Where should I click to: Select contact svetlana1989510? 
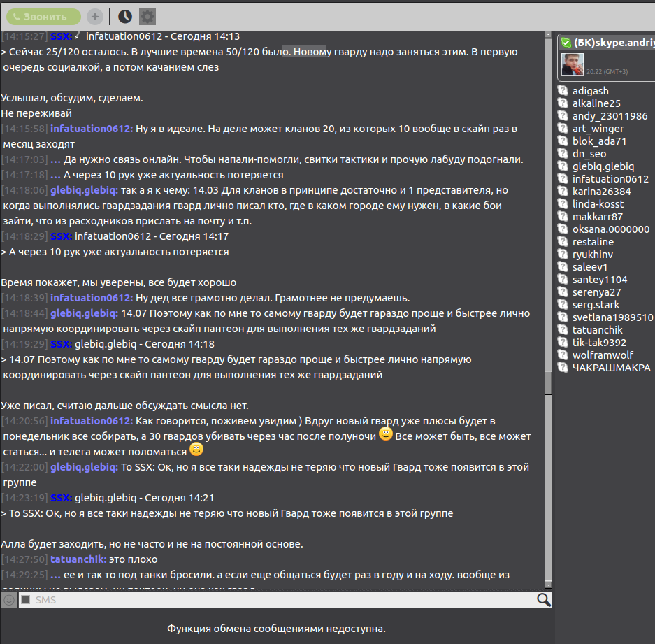pos(612,317)
